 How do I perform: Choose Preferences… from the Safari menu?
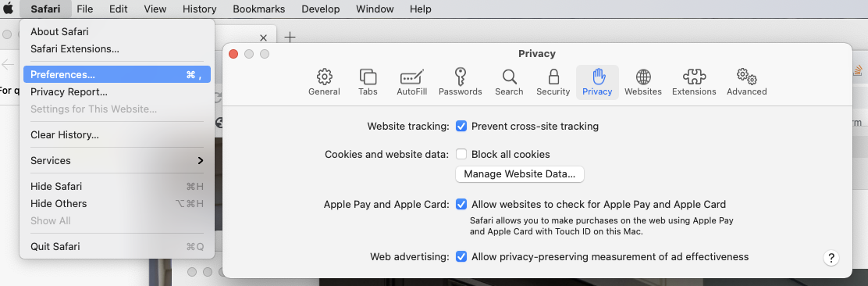tap(117, 75)
